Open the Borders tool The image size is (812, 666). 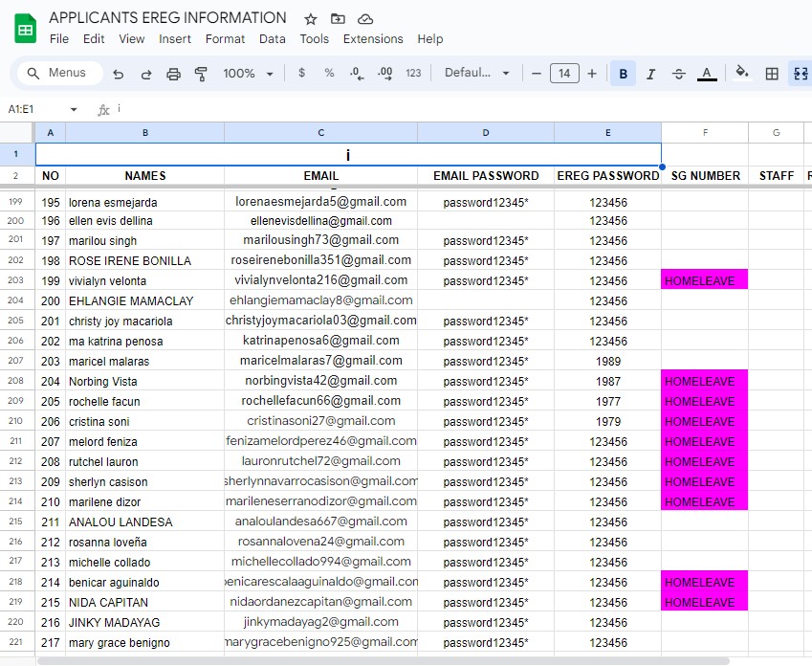[772, 74]
